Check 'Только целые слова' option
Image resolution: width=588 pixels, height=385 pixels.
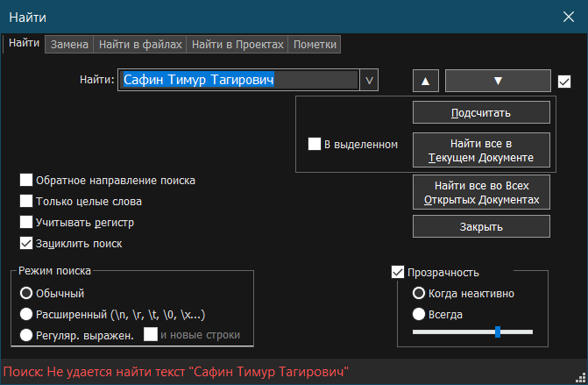click(26, 202)
